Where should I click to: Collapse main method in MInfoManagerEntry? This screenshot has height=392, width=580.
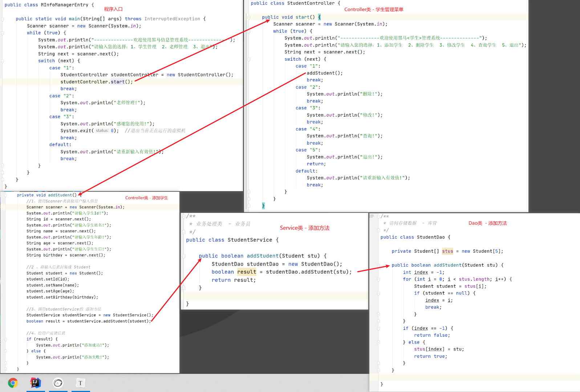pyautogui.click(x=3, y=19)
